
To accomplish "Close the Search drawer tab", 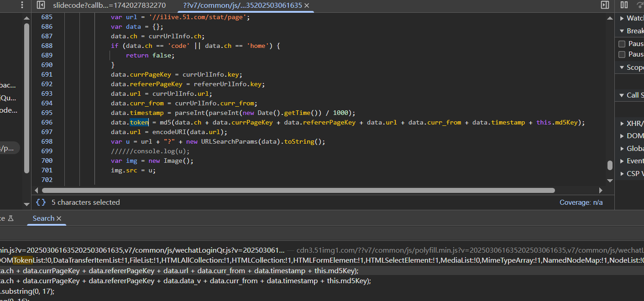I will [59, 218].
